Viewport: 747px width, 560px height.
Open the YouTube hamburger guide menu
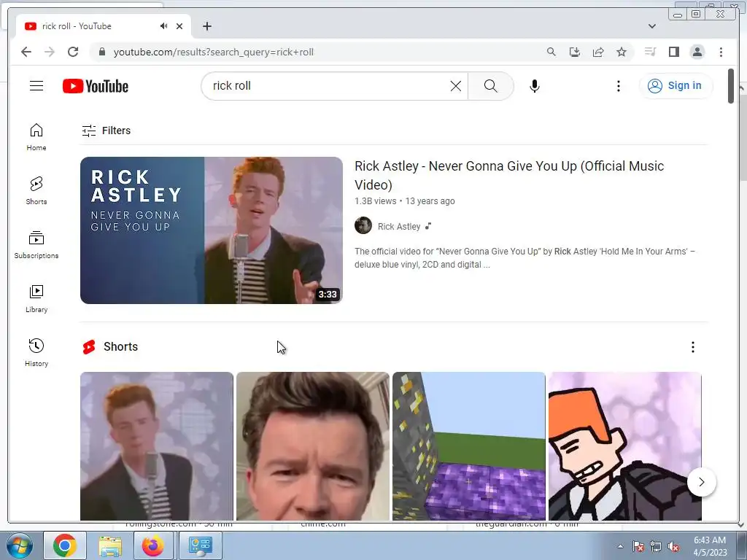click(x=36, y=86)
